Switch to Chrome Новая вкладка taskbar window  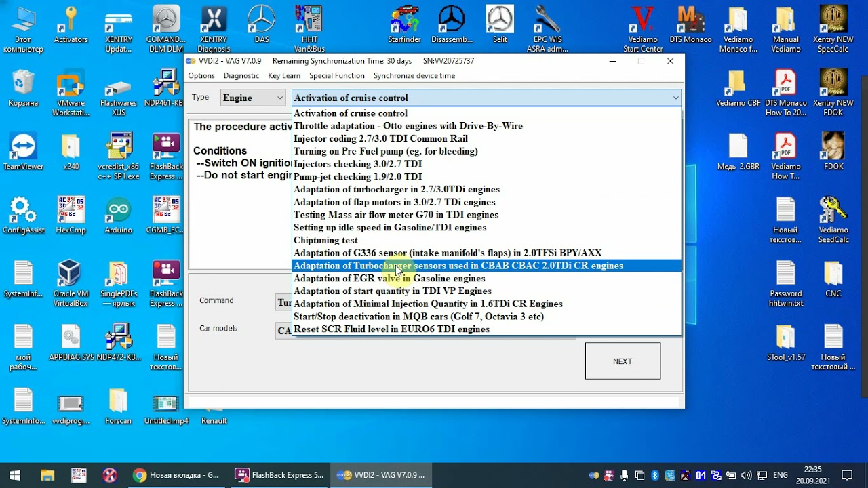pos(176,475)
